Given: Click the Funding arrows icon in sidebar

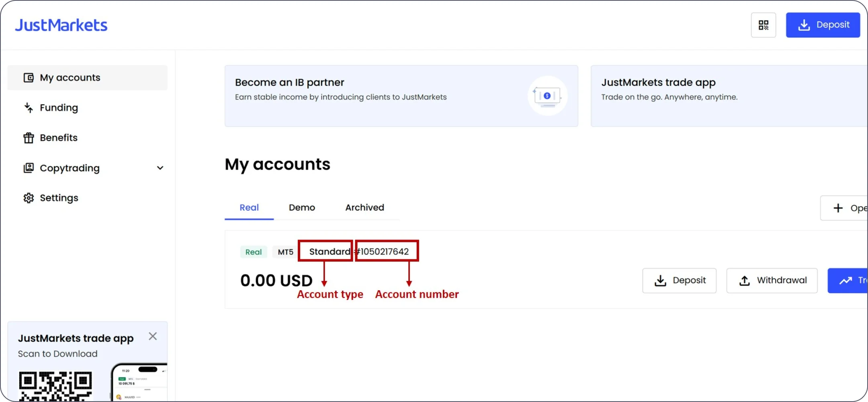Looking at the screenshot, I should click(x=29, y=108).
